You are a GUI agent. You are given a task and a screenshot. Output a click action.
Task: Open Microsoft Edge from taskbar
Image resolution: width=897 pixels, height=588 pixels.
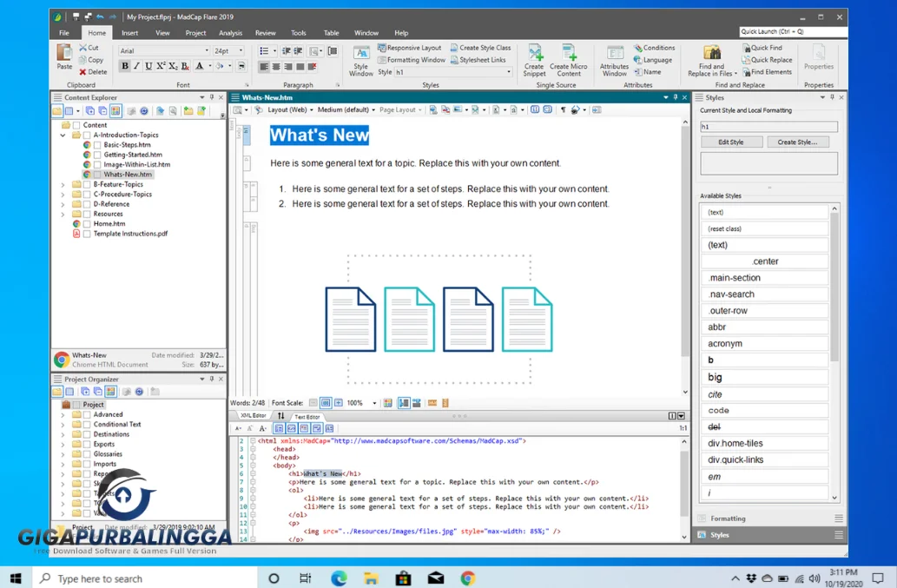click(339, 578)
